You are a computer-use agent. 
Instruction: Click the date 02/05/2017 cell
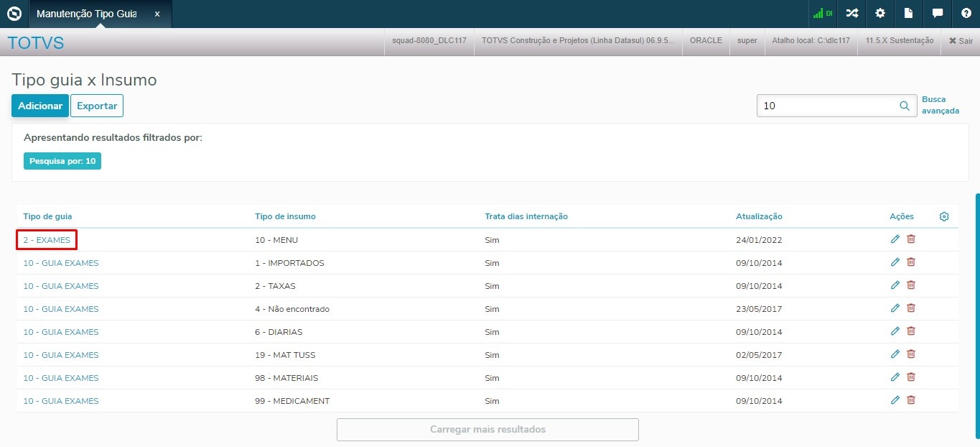coord(759,355)
